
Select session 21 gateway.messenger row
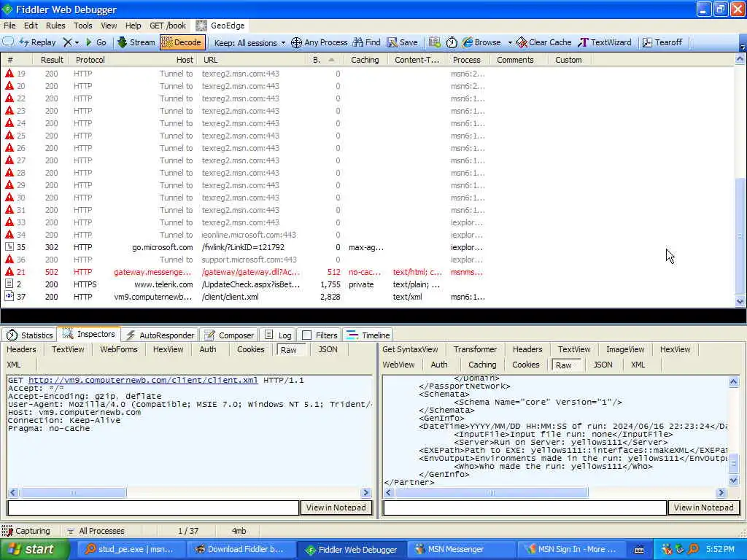click(x=367, y=272)
